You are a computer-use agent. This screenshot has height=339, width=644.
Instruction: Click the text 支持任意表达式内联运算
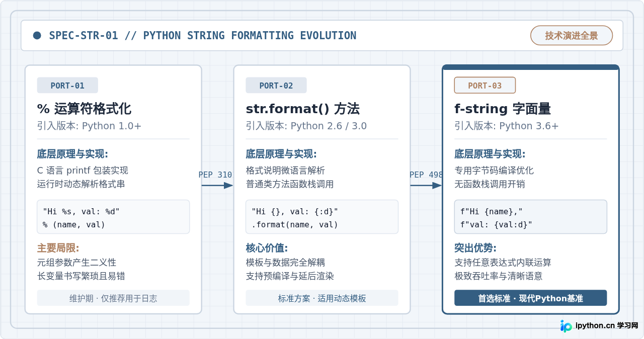pos(503,263)
